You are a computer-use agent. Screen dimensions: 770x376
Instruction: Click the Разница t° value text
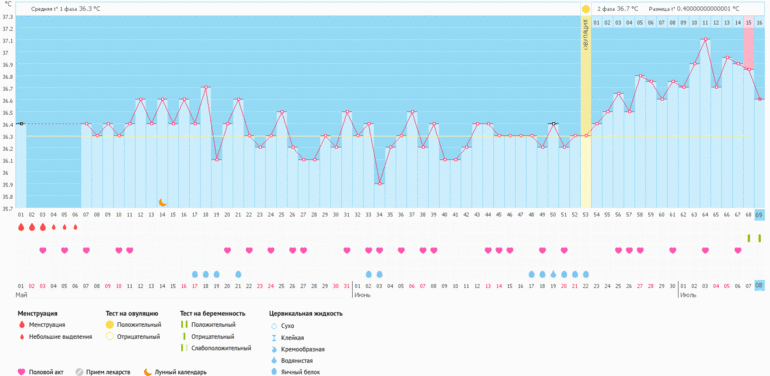pyautogui.click(x=694, y=9)
